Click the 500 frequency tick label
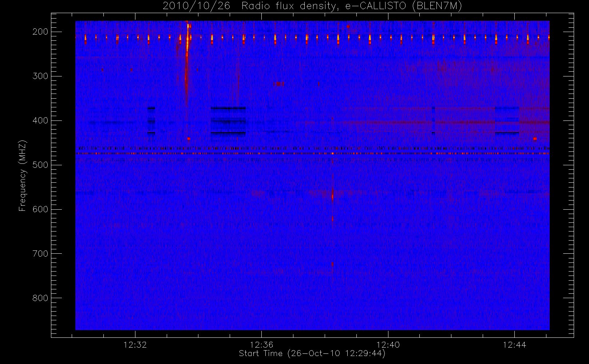This screenshot has width=589, height=364. coord(40,165)
